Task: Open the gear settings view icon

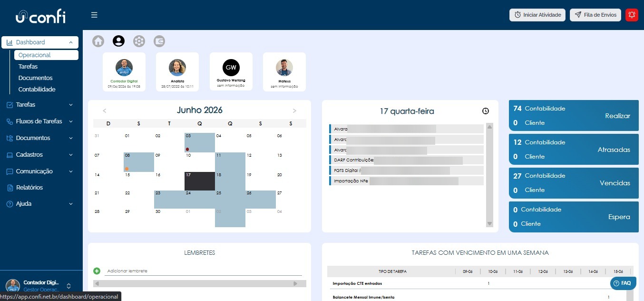Action: [x=139, y=41]
